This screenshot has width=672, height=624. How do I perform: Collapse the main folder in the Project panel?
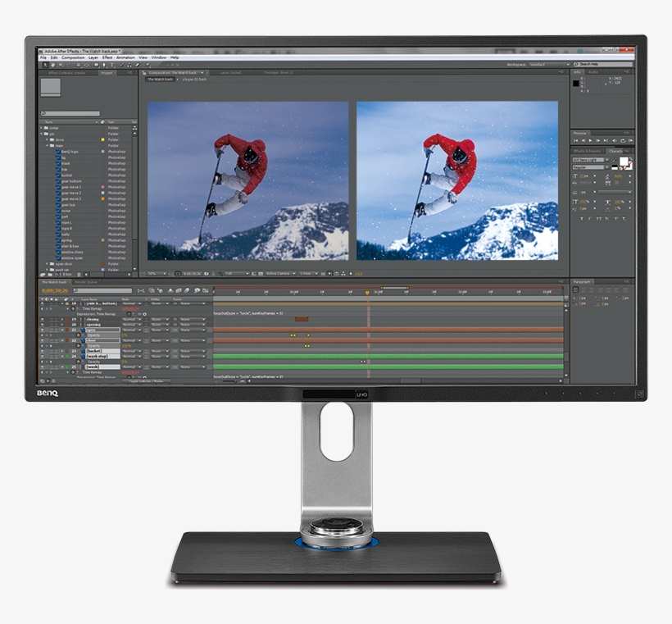click(47, 145)
